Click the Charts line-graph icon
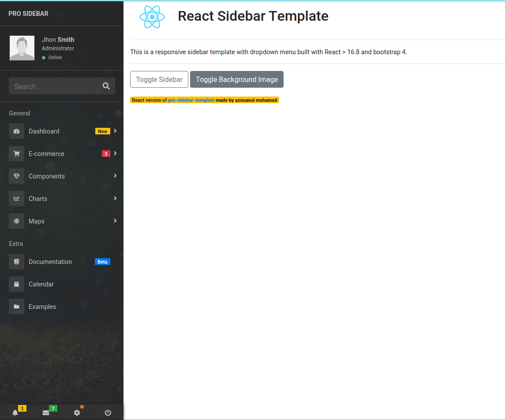 coord(16,199)
